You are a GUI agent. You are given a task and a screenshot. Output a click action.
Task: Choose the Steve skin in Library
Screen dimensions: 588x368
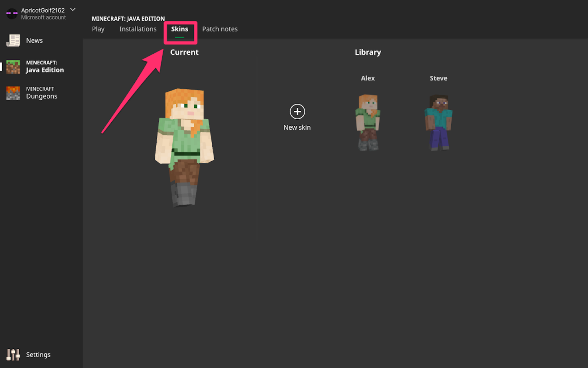(x=438, y=122)
